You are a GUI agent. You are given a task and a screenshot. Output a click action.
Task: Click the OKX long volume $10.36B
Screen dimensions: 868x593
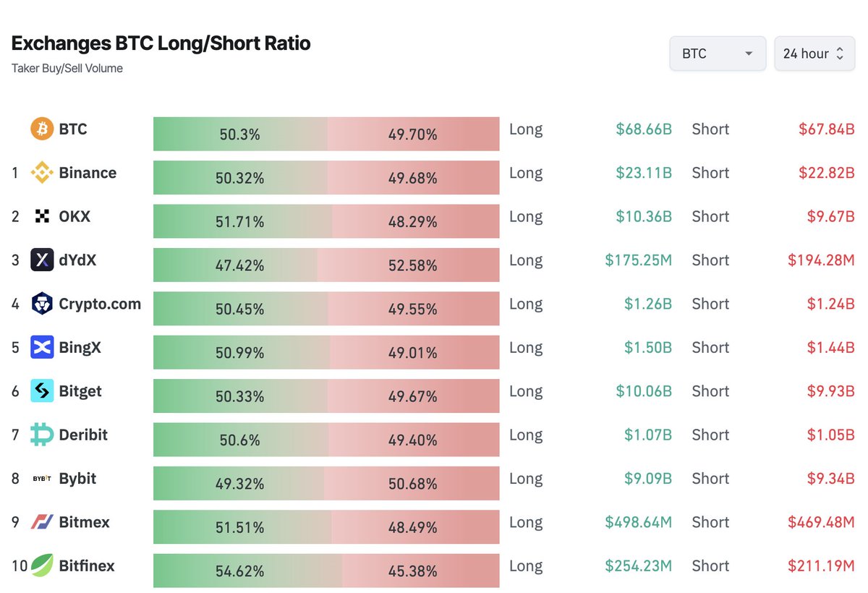tap(644, 216)
